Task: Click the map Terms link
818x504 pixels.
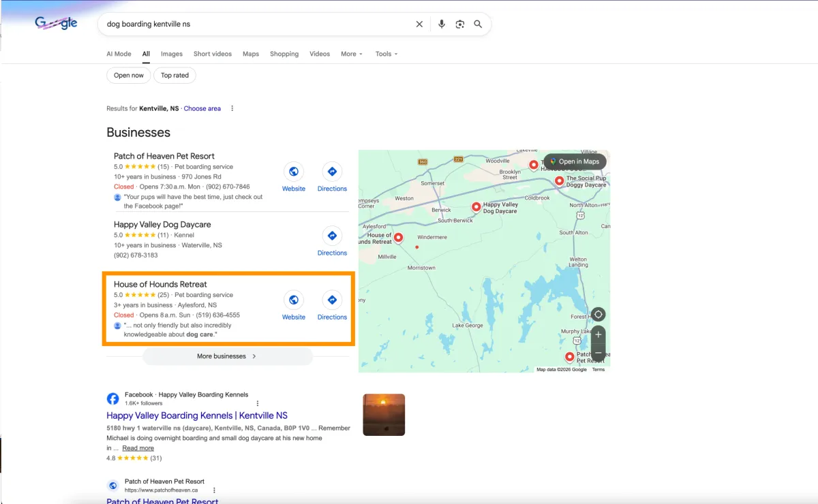Action: click(599, 369)
